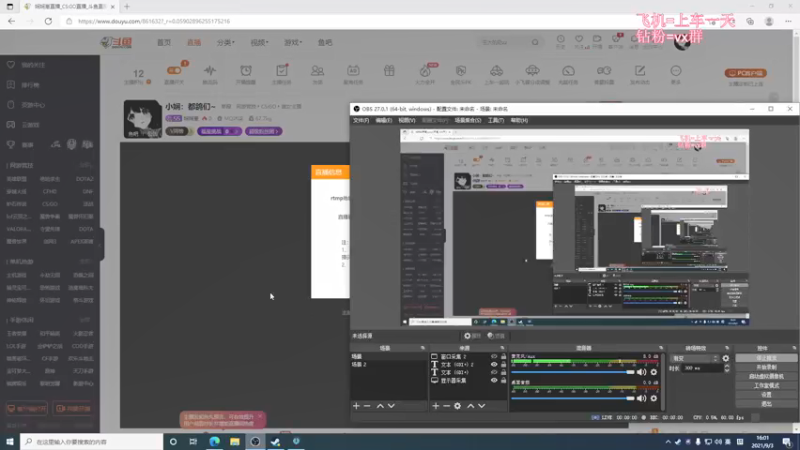Open the Windows Start menu

coord(10,441)
